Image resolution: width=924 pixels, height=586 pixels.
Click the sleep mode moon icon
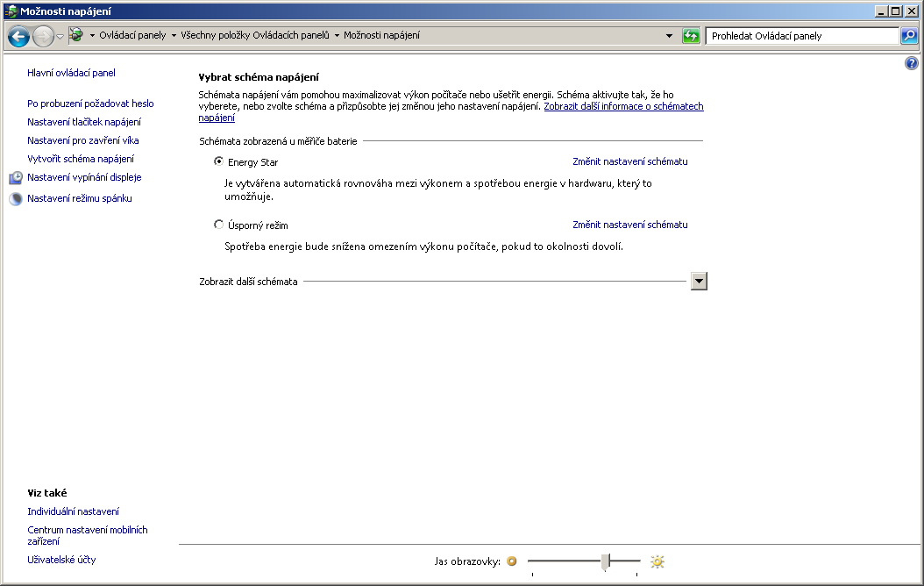[x=16, y=198]
